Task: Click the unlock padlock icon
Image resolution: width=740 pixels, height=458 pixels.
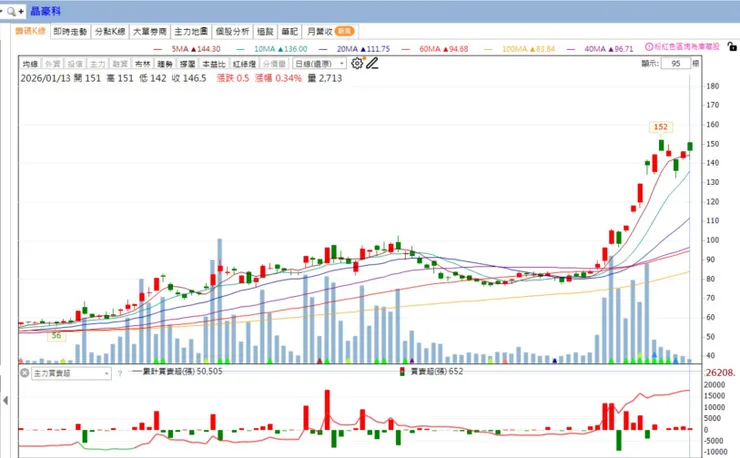Action: click(x=732, y=46)
